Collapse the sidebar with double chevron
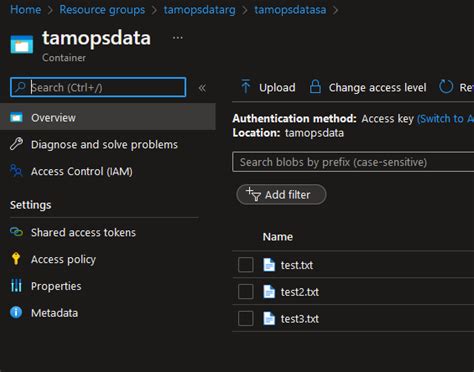The width and height of the screenshot is (474, 372). pyautogui.click(x=202, y=88)
